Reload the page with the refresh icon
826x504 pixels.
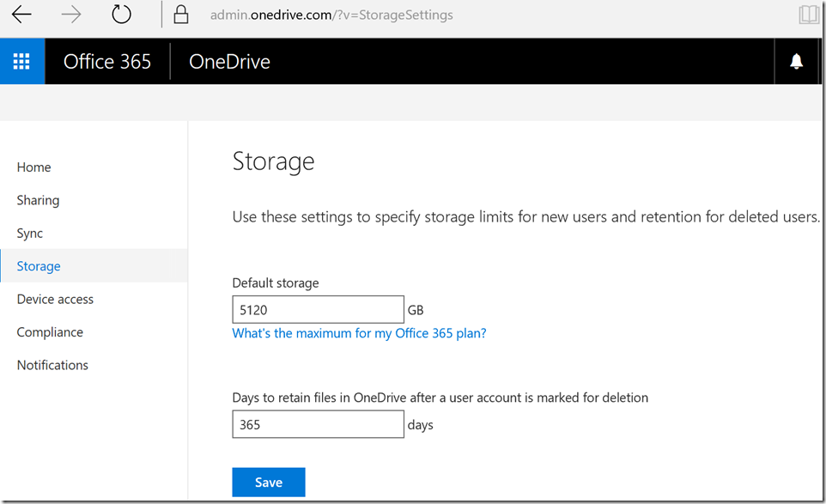pyautogui.click(x=121, y=15)
